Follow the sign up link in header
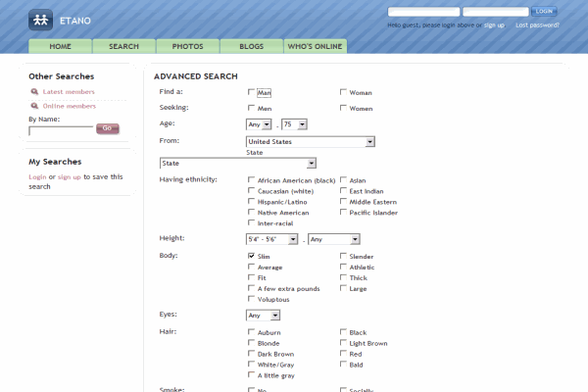 click(494, 25)
